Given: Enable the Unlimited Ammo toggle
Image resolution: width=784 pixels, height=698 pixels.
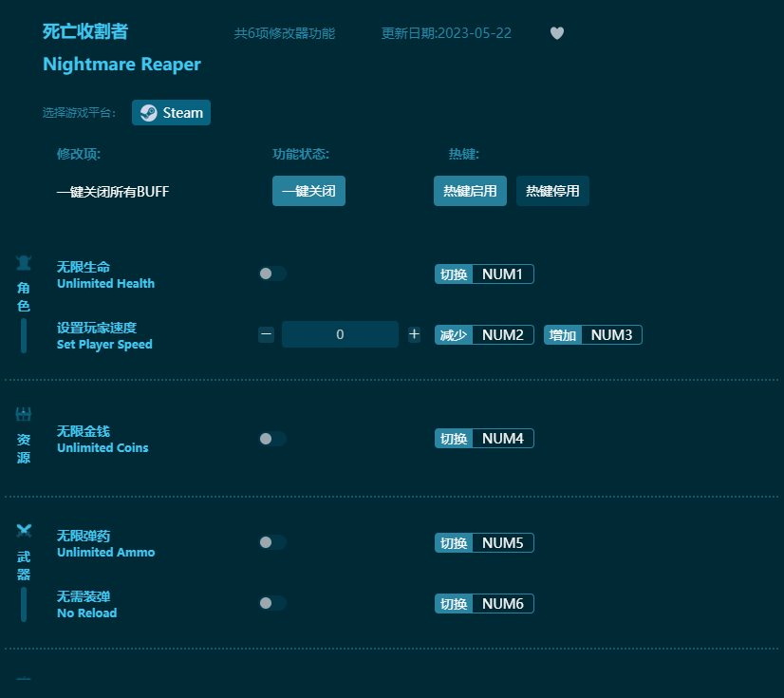Looking at the screenshot, I should click(272, 542).
